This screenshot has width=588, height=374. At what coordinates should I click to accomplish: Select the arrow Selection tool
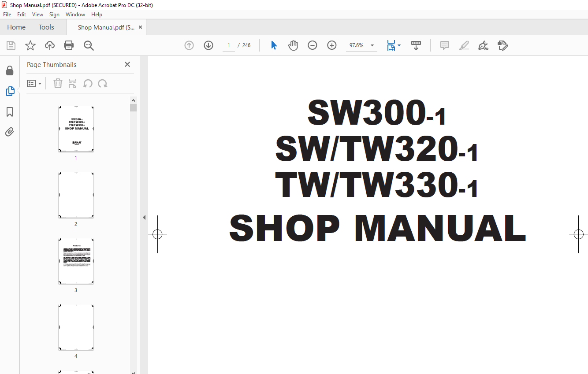pos(274,45)
